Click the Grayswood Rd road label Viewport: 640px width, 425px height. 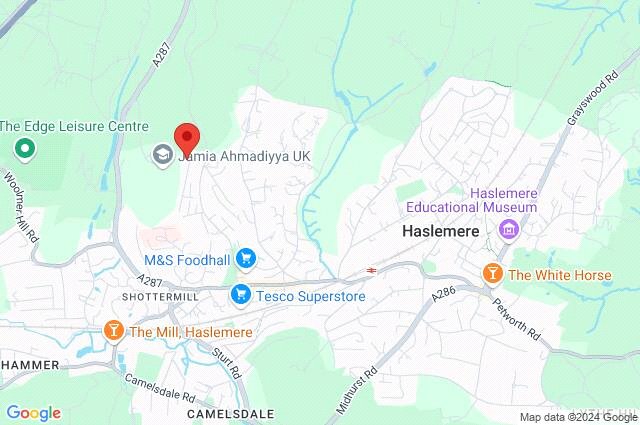click(x=593, y=98)
